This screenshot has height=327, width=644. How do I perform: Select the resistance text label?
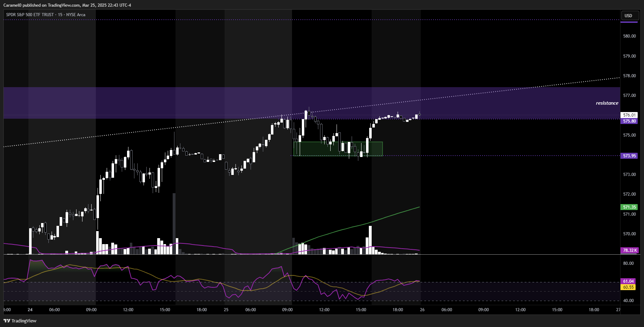coord(607,103)
